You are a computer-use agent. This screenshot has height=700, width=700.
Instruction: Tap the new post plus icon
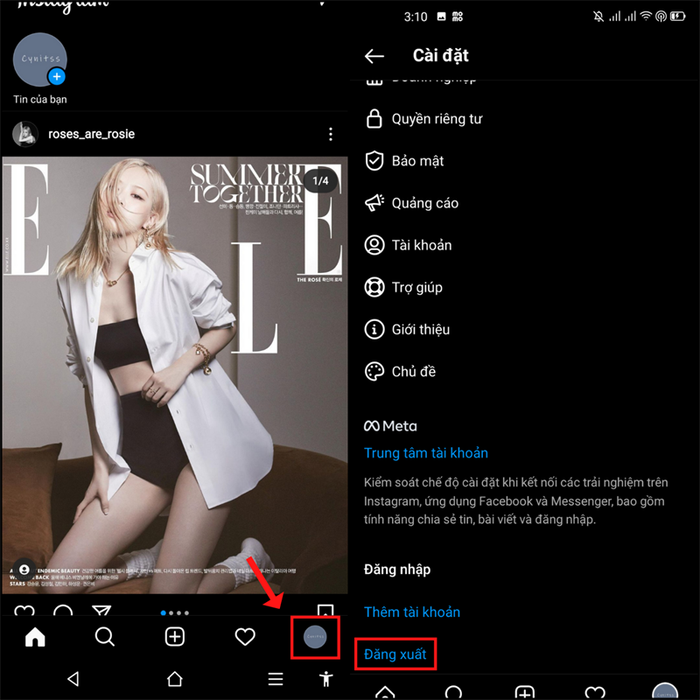tap(175, 637)
